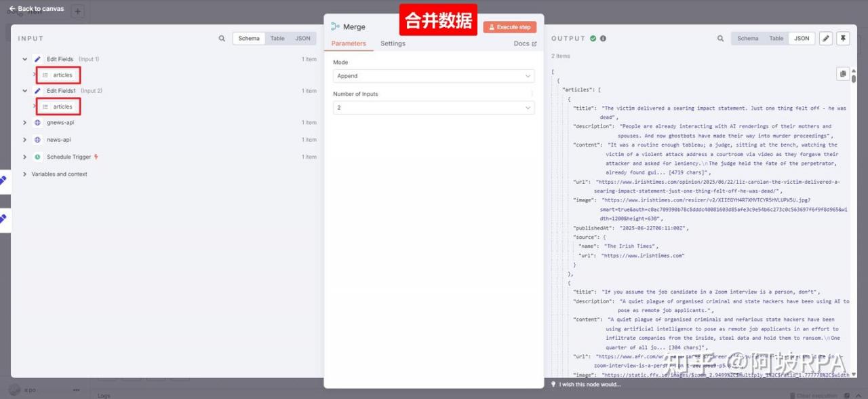Click the Edit Fields1 (Input 2) pencil icon
The width and height of the screenshot is (868, 399).
38,91
